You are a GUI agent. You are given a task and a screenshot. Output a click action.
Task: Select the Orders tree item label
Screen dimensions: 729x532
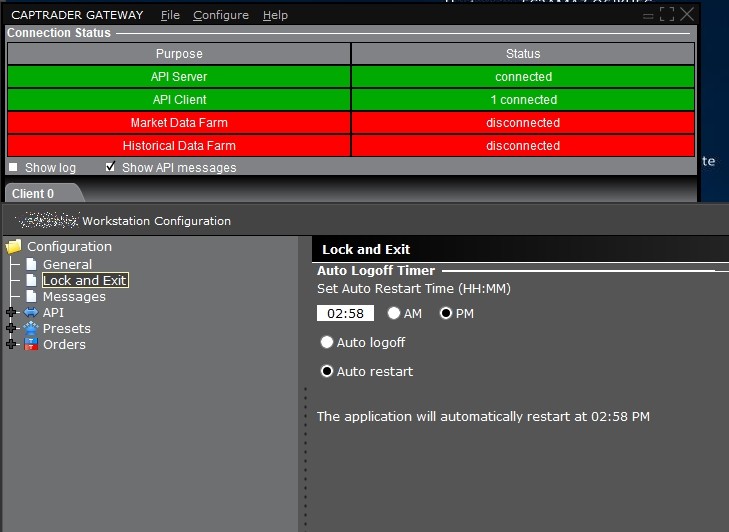(x=65, y=344)
